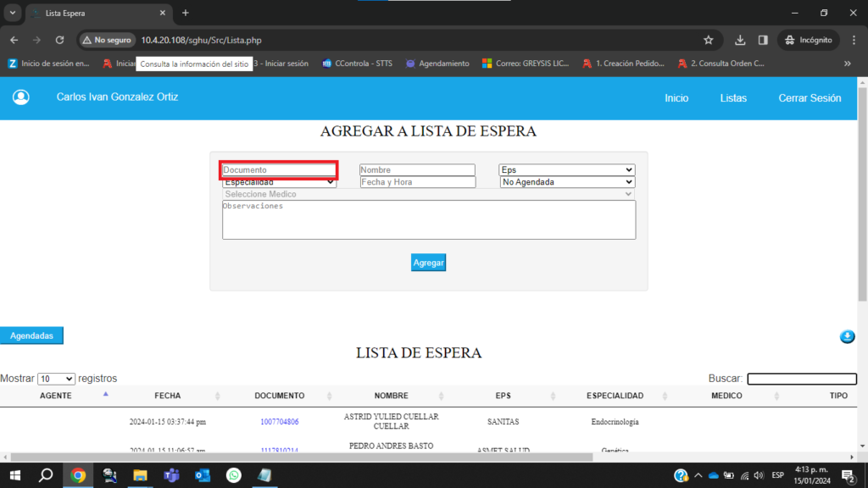Go to Inicio in navigation bar
868x488 pixels.
point(676,98)
